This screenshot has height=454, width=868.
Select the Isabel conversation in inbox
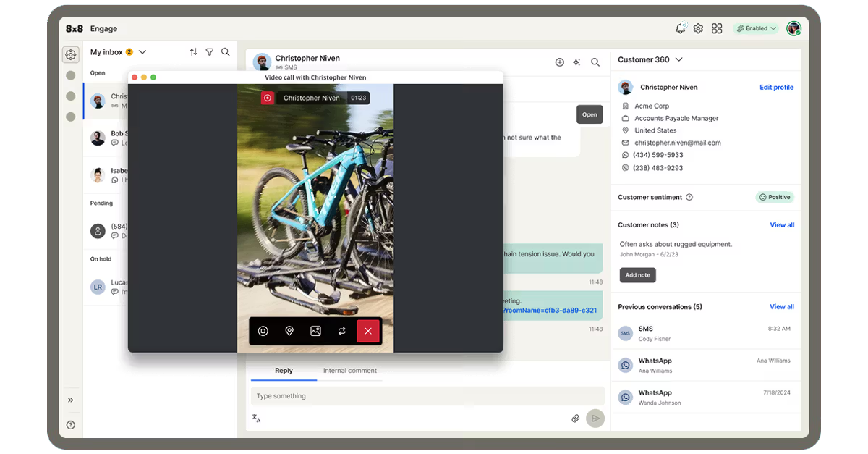click(106, 175)
